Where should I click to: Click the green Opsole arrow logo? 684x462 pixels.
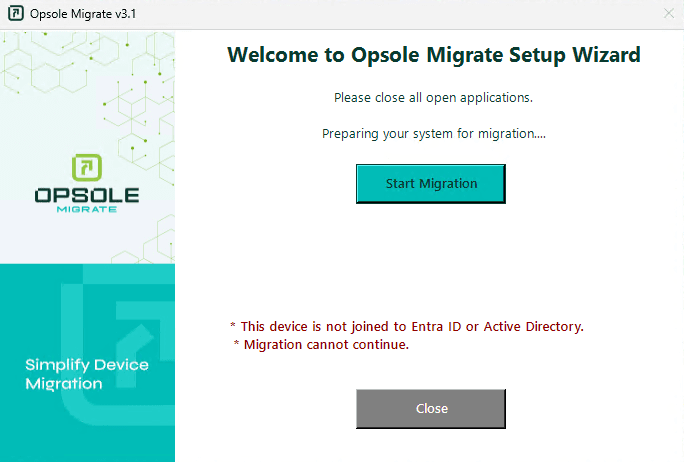click(x=87, y=167)
